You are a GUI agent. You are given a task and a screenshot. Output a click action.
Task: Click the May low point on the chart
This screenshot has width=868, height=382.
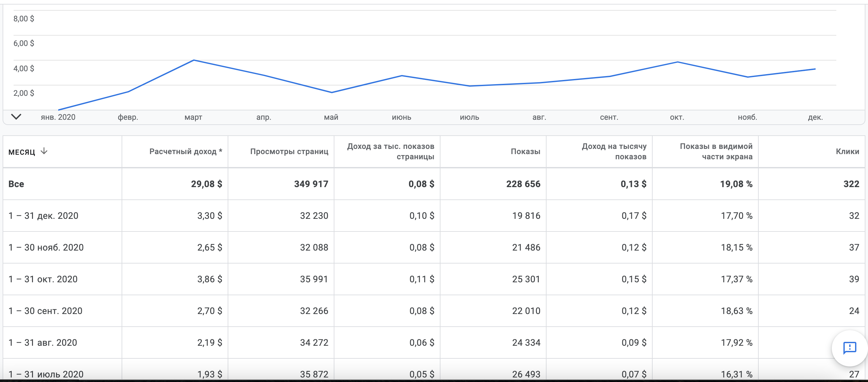tap(331, 92)
